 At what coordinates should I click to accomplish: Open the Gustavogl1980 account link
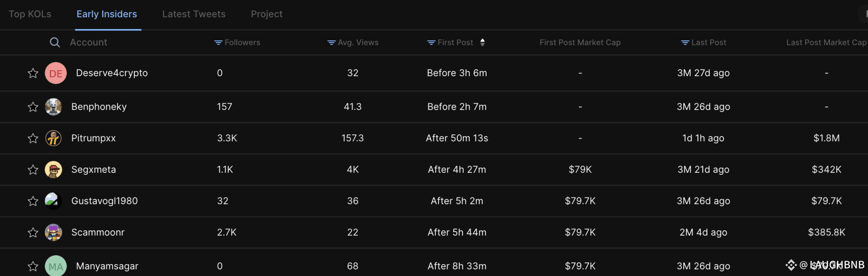[104, 201]
